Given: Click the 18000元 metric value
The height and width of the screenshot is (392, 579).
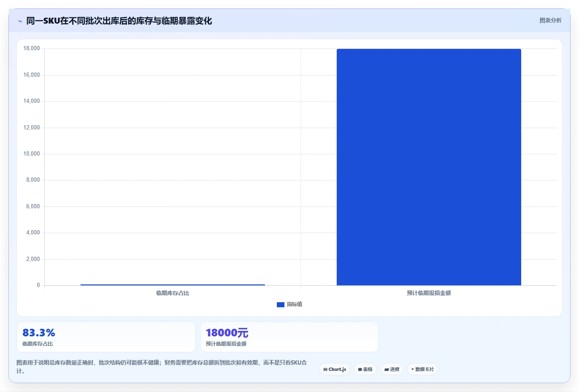Looking at the screenshot, I should point(227,333).
